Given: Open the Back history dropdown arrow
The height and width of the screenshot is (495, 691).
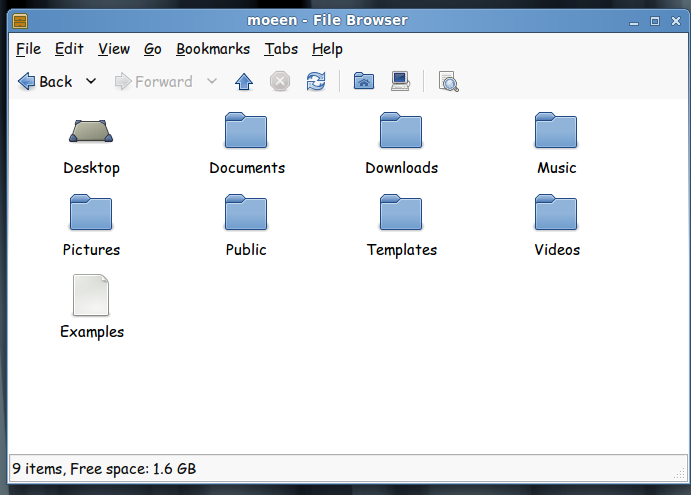Looking at the screenshot, I should tap(91, 81).
